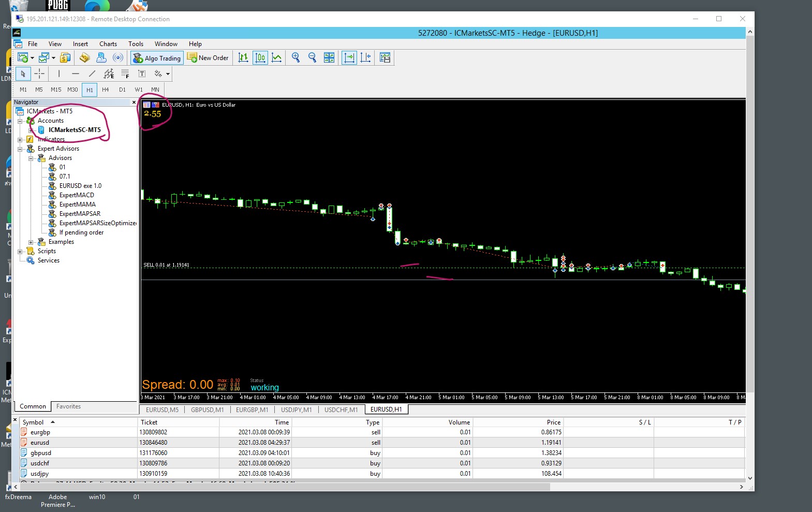812x512 pixels.
Task: Collapse the Accounts tree node
Action: point(20,121)
